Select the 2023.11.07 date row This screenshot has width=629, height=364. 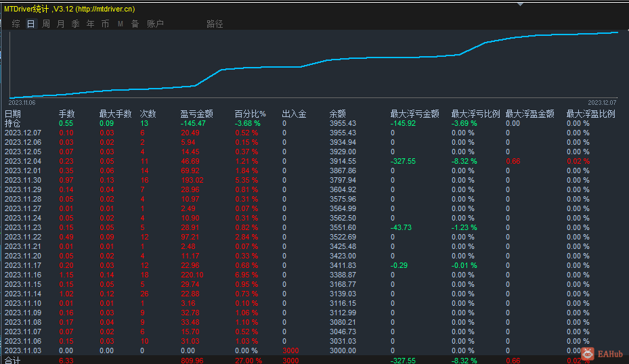(x=23, y=332)
